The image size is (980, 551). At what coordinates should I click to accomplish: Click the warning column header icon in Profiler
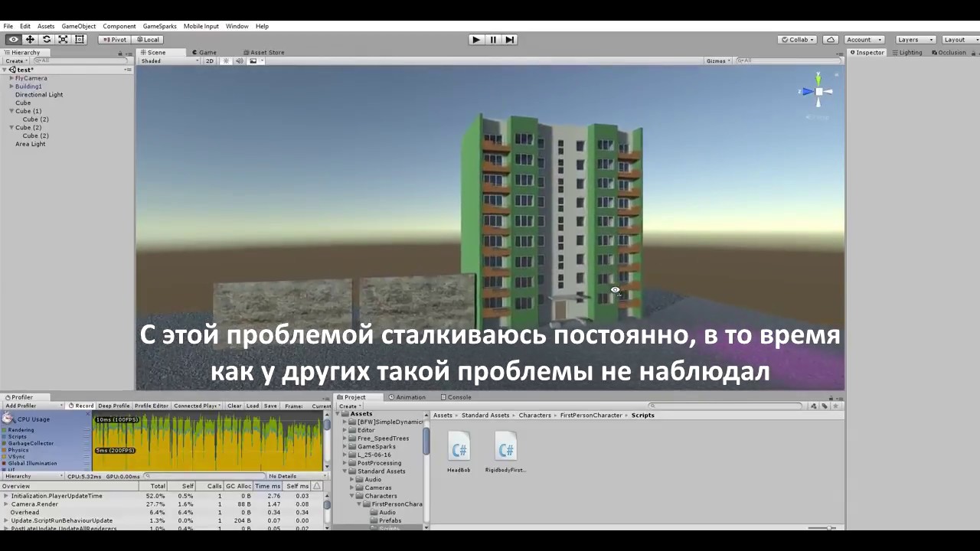point(317,486)
